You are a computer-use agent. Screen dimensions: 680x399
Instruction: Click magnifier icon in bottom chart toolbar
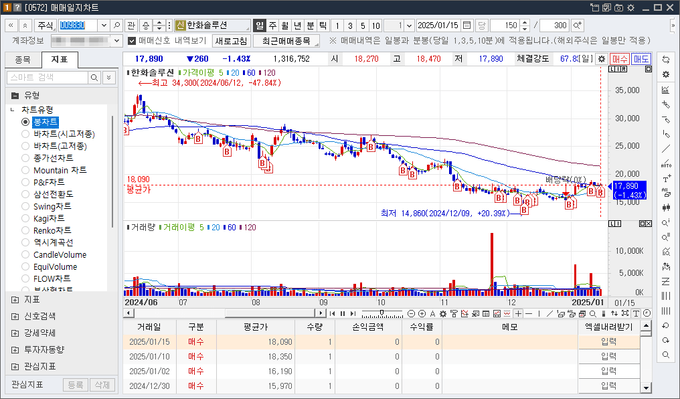point(592,314)
